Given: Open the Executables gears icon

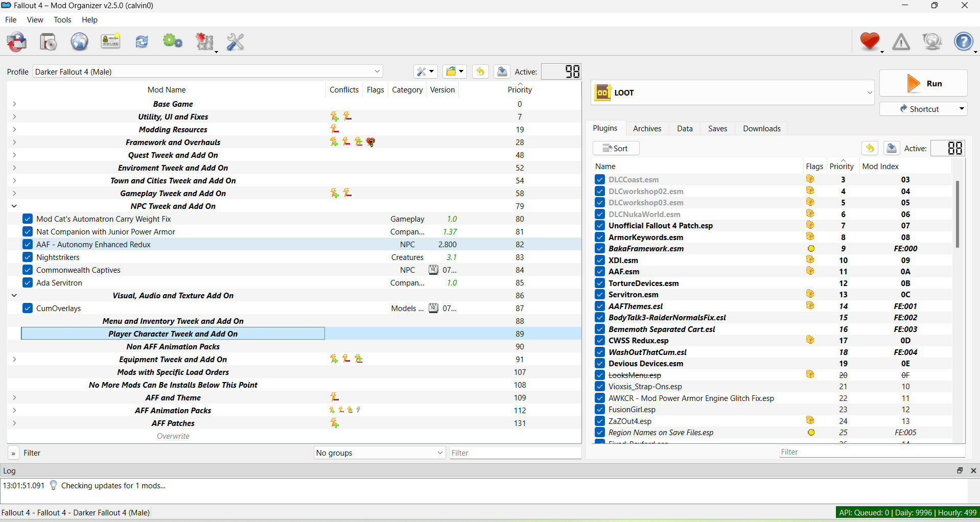Looking at the screenshot, I should (173, 42).
